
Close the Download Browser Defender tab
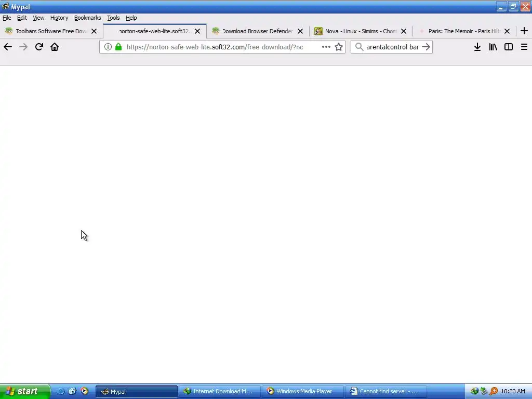[300, 31]
